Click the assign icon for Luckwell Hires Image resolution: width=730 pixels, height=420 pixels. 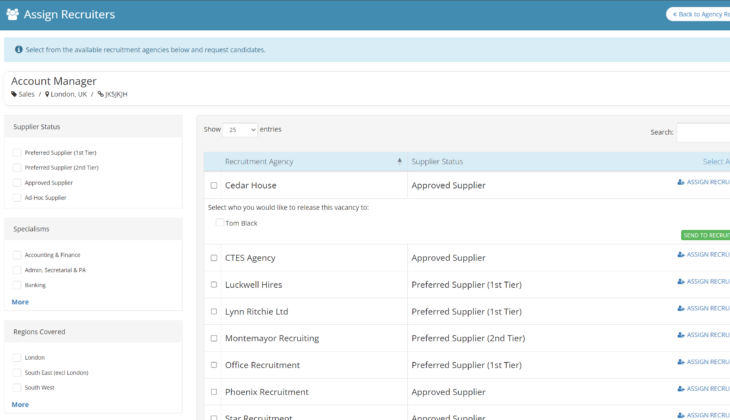click(681, 281)
